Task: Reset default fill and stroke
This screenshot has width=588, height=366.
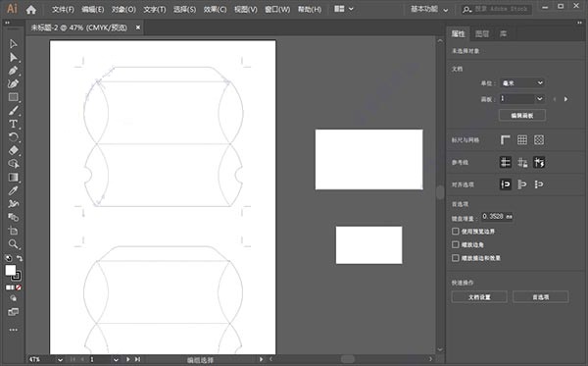Action: 8,258
